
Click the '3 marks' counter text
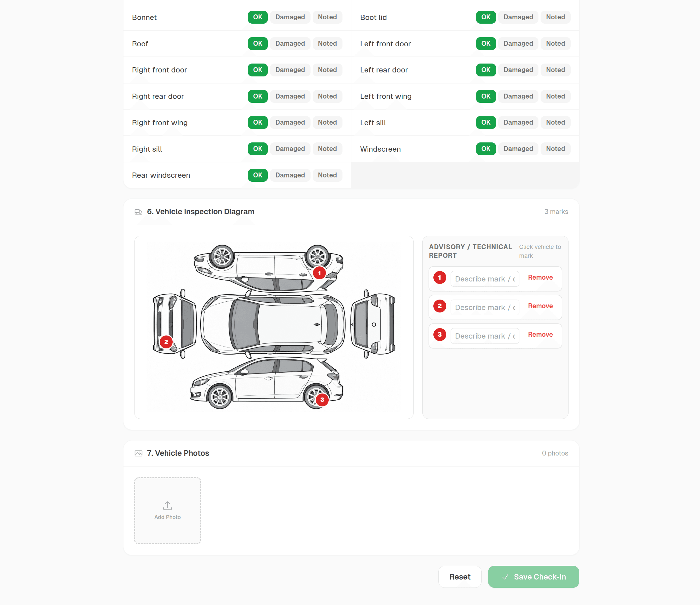click(556, 212)
